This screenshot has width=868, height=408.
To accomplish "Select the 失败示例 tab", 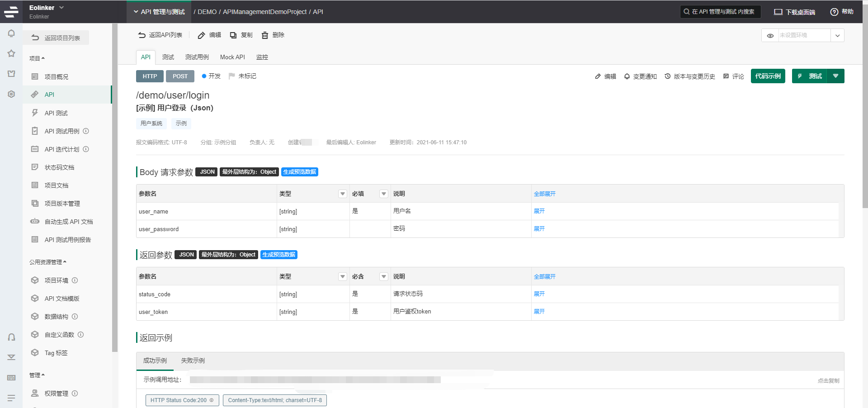I will [193, 361].
